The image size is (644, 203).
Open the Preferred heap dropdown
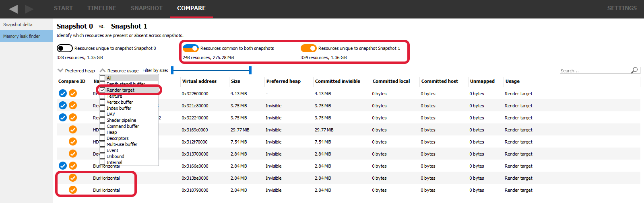(x=76, y=71)
